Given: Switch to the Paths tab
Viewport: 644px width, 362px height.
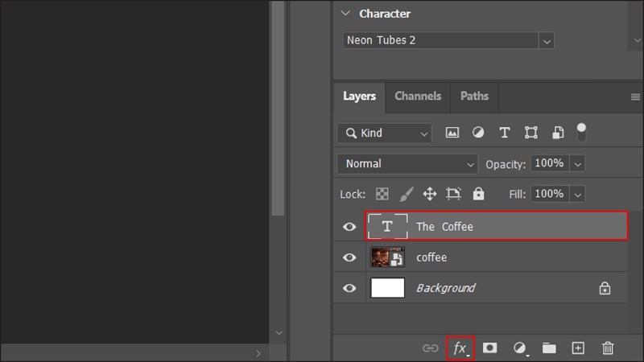Looking at the screenshot, I should [x=474, y=97].
